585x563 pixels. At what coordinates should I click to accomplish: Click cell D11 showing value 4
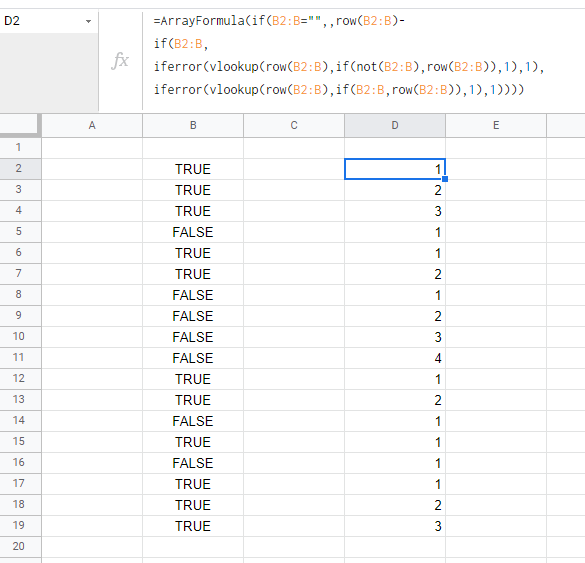[395, 358]
